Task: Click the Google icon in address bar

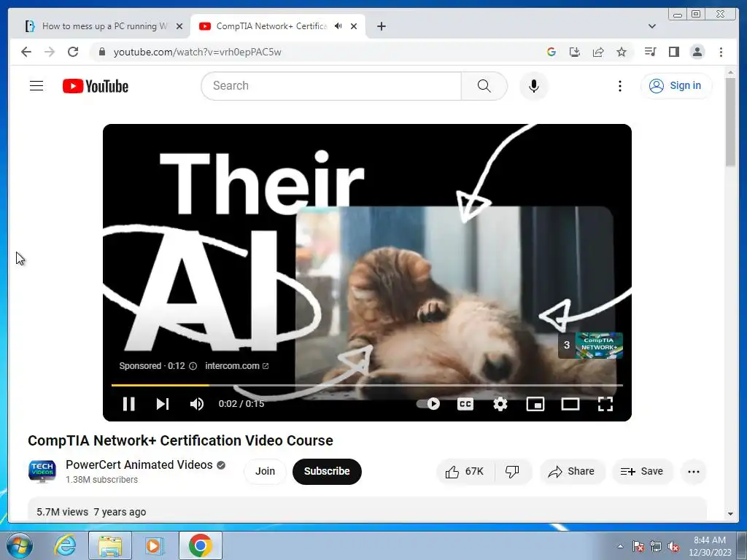Action: tap(551, 52)
